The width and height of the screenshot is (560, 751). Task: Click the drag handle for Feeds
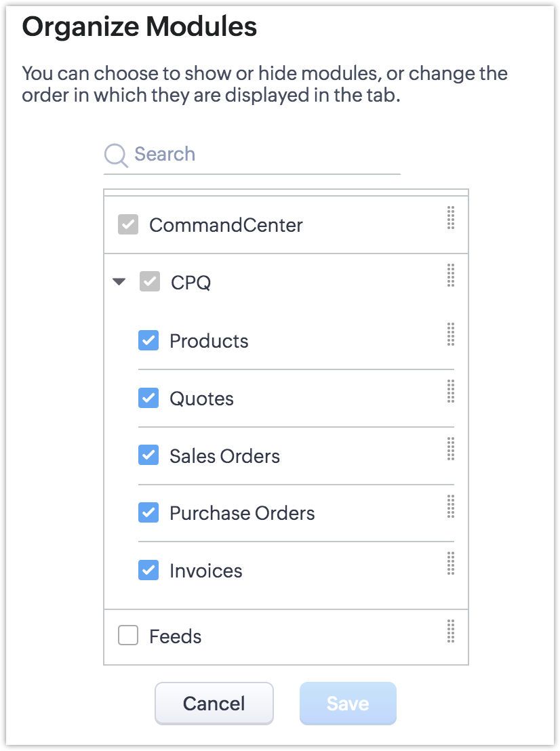451,631
